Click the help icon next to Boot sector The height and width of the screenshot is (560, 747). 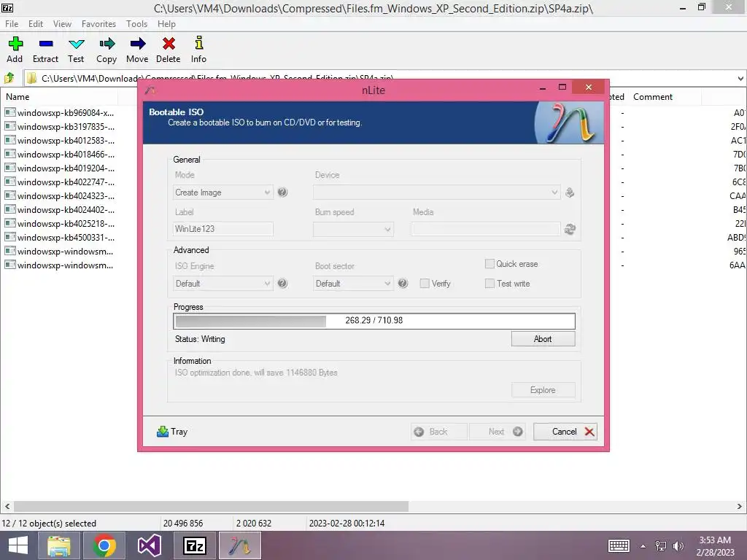coord(403,284)
